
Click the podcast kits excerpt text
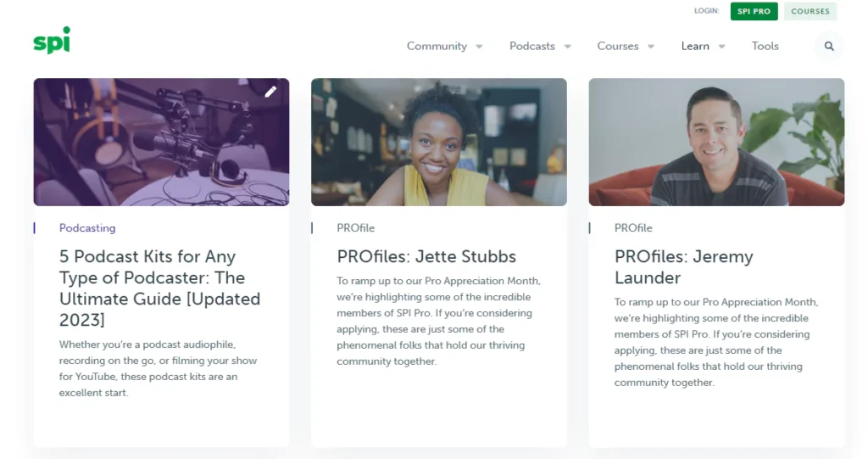tap(159, 368)
